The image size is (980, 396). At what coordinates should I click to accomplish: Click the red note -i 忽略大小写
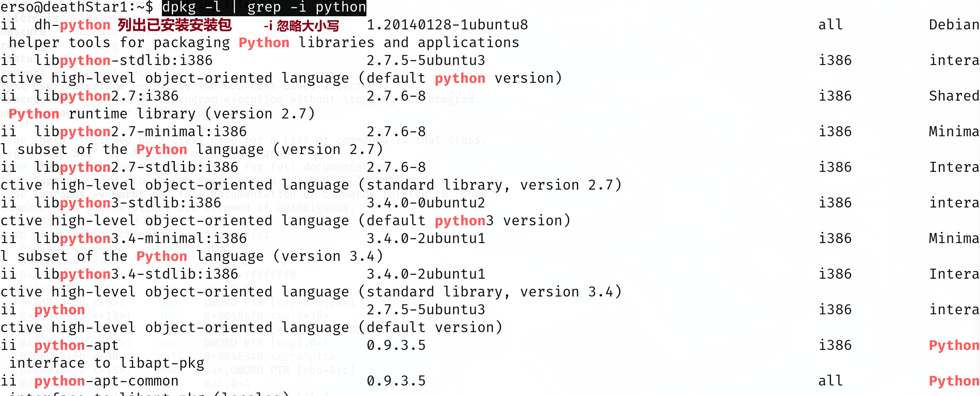301,26
